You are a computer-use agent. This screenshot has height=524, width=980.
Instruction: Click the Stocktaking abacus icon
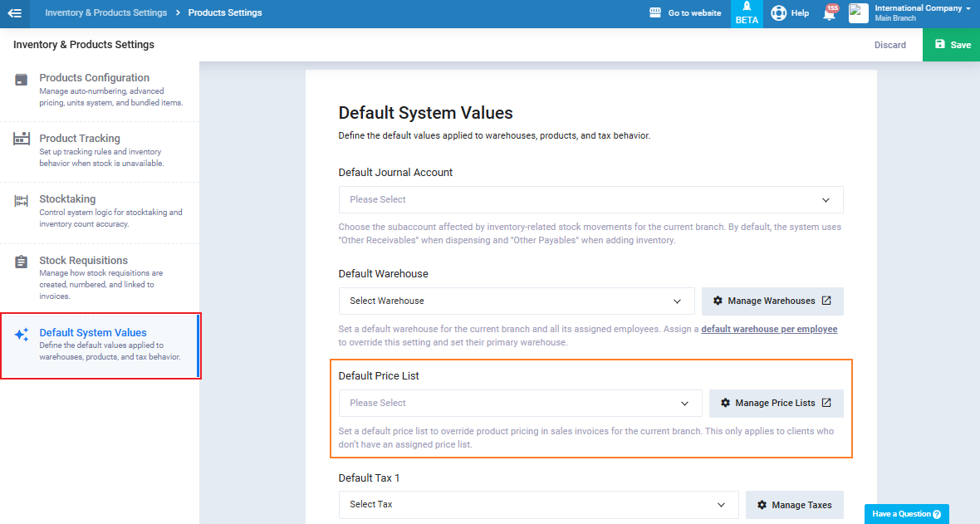coord(22,201)
